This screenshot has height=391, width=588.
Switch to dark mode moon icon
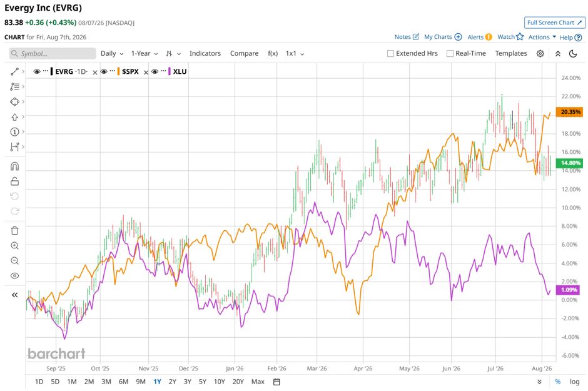573,54
